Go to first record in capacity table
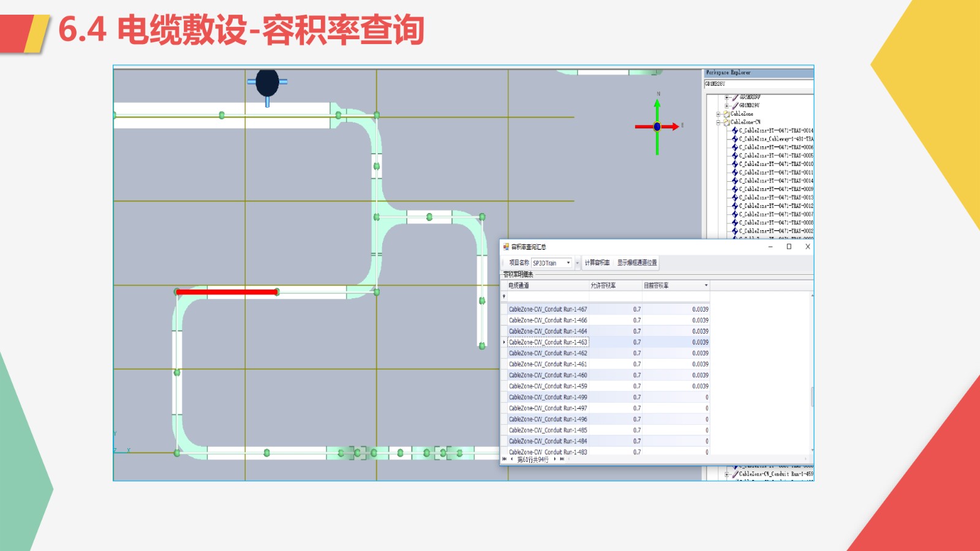This screenshot has width=980, height=551. tap(504, 459)
